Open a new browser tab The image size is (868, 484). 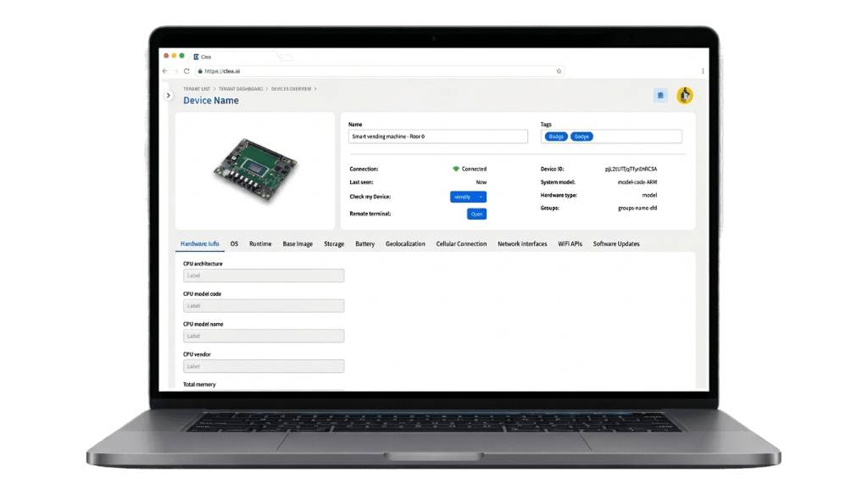click(x=286, y=57)
